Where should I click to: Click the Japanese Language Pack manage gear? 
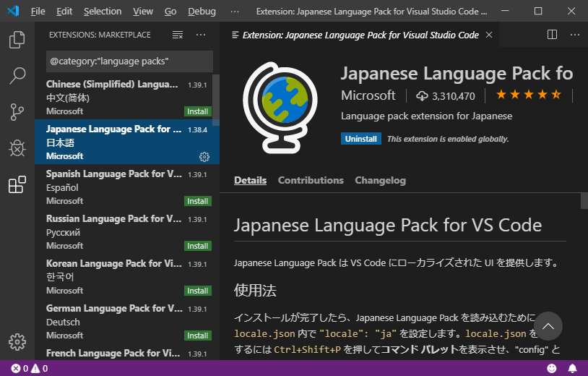tap(204, 157)
